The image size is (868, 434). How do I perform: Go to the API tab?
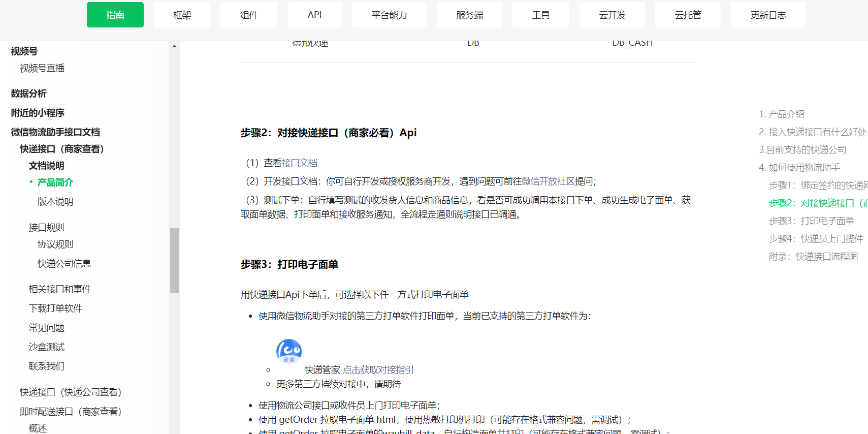[314, 15]
